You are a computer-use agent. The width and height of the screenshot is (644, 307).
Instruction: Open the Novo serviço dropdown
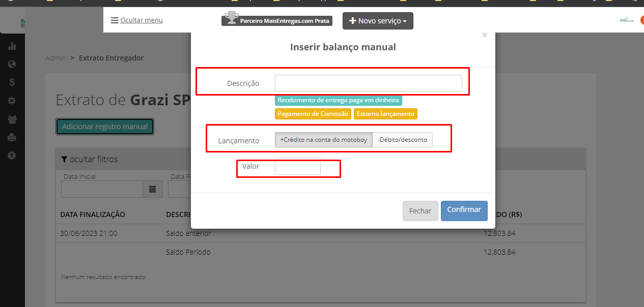coord(378,21)
